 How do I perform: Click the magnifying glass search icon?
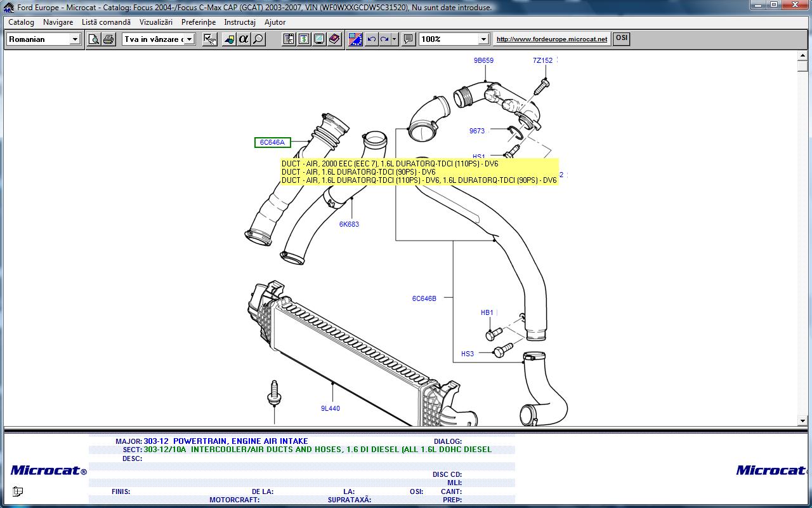[x=258, y=39]
